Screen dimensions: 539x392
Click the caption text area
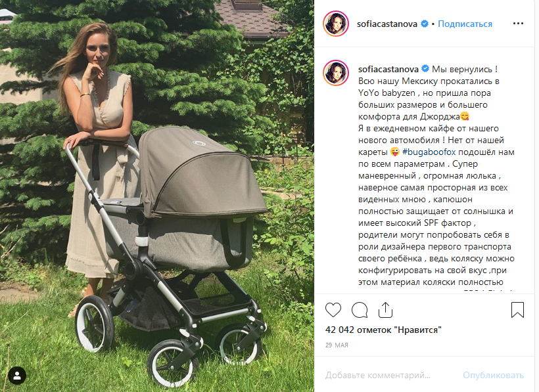click(x=436, y=175)
